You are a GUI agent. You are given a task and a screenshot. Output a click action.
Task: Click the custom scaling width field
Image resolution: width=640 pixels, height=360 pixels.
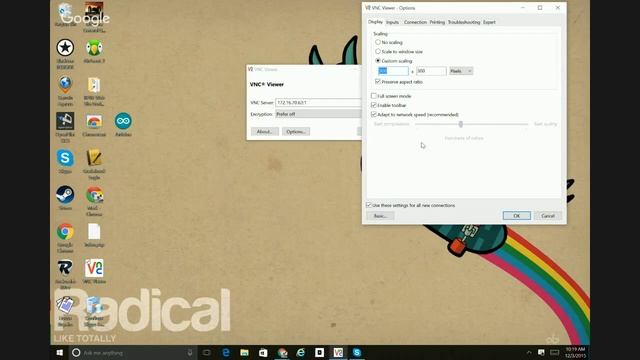tap(393, 71)
